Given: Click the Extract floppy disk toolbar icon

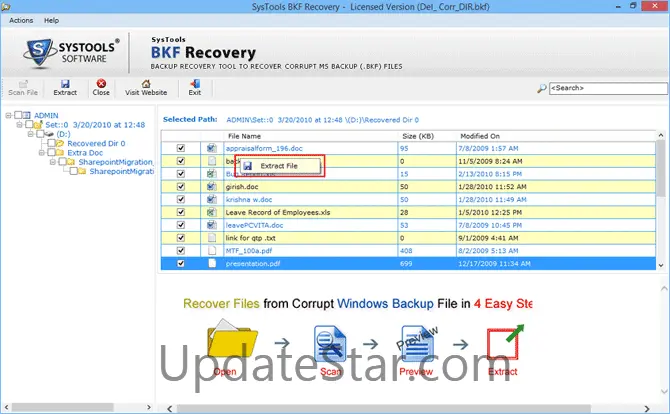Looking at the screenshot, I should coord(65,83).
